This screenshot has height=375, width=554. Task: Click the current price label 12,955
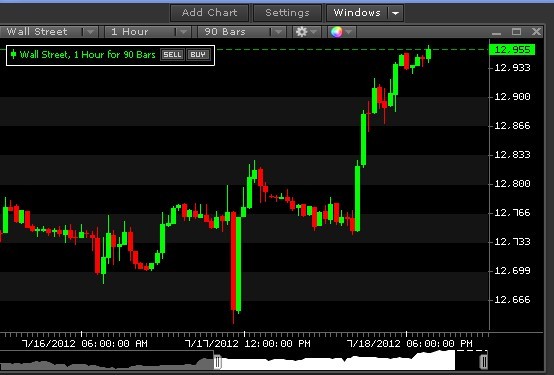[512, 49]
